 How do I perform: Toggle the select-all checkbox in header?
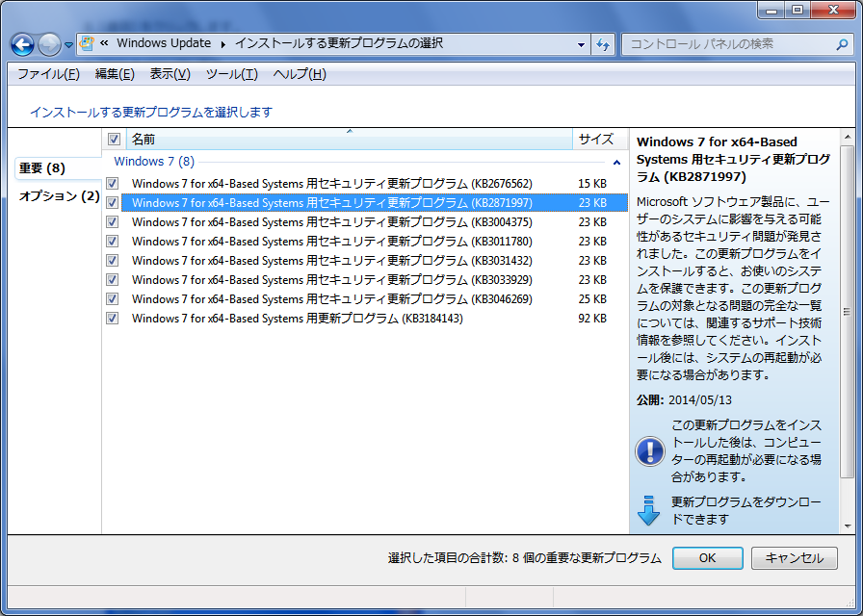coord(114,140)
